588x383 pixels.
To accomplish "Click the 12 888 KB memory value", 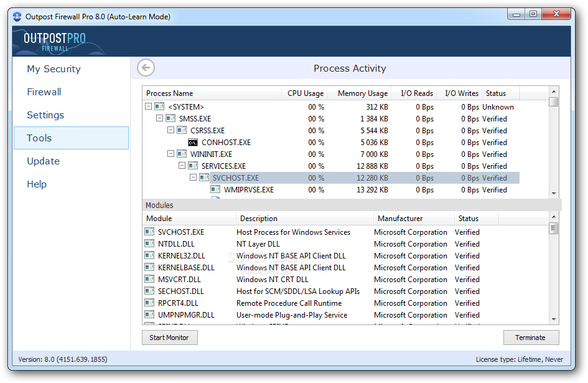I will tap(372, 166).
